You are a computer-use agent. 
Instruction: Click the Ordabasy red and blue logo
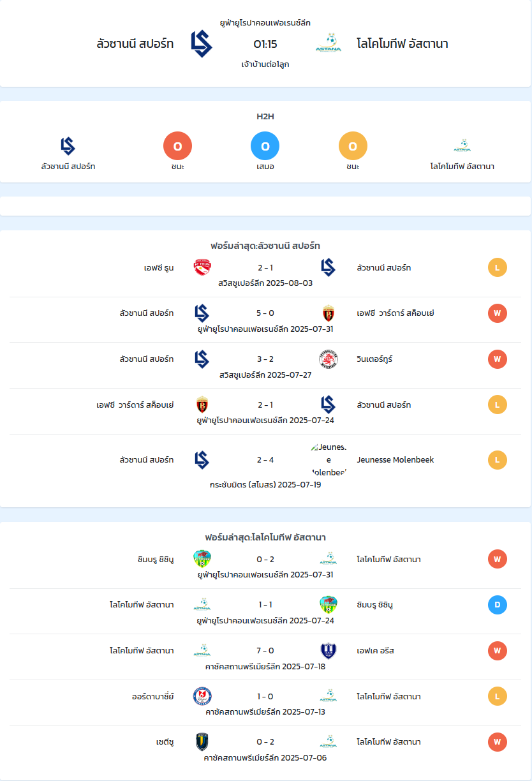(202, 697)
